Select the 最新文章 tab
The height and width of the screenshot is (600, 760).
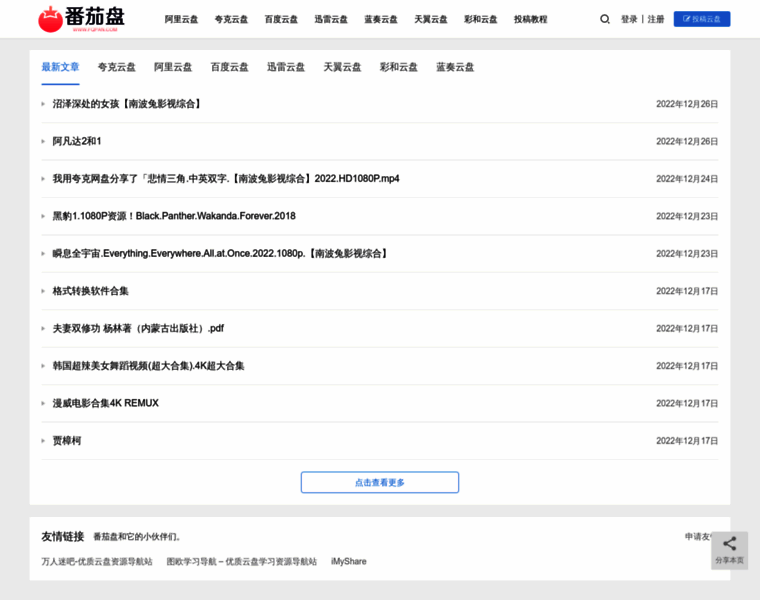click(60, 67)
